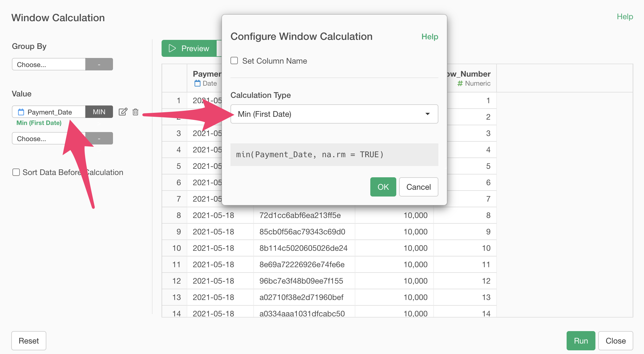Click the trash icon to delete Payment_Date value
Screen dimensions: 644x354
[136, 112]
